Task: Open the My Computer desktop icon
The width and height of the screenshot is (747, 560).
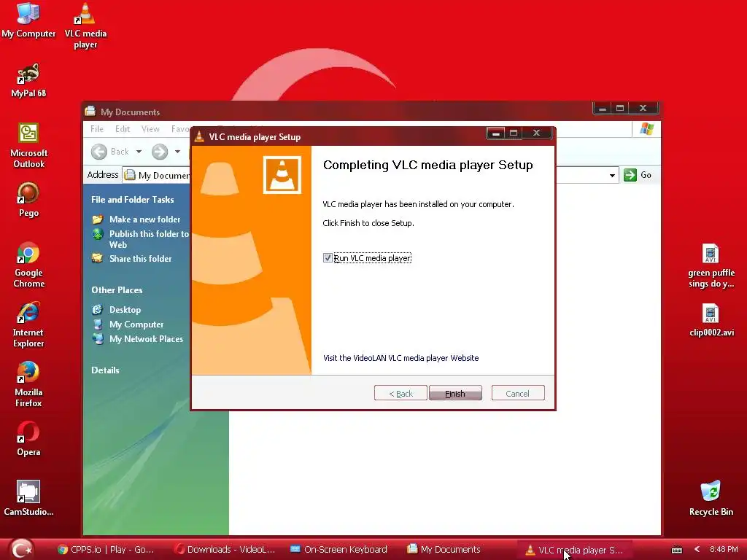Action: (x=28, y=20)
